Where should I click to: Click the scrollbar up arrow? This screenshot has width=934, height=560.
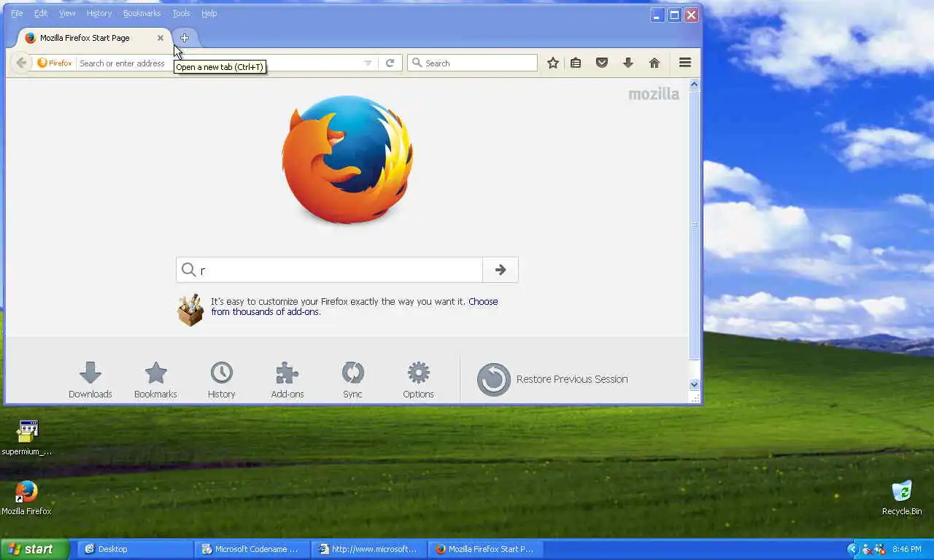pyautogui.click(x=694, y=84)
